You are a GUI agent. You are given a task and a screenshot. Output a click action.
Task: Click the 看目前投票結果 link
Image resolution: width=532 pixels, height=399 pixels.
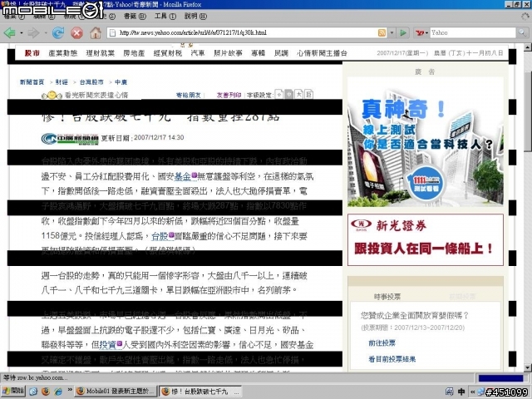[x=392, y=359]
